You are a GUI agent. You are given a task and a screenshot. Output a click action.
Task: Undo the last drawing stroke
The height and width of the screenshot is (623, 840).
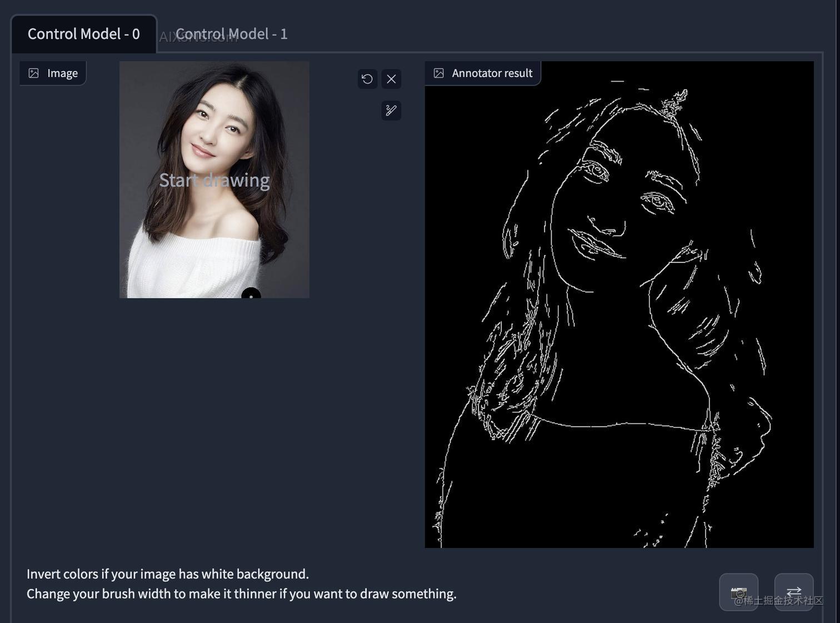click(367, 79)
